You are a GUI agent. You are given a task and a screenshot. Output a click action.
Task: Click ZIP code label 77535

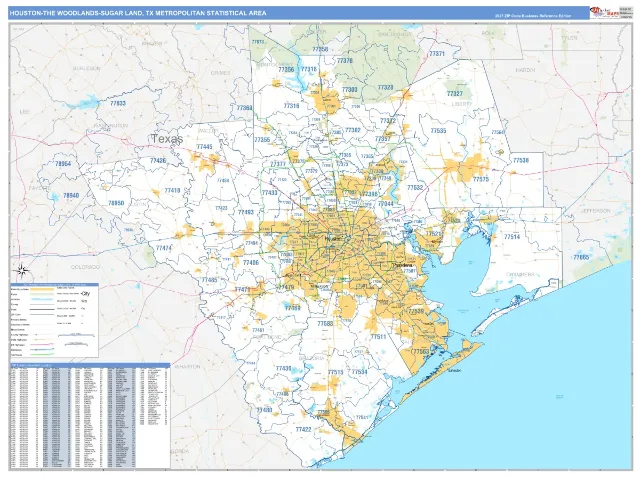[438, 131]
